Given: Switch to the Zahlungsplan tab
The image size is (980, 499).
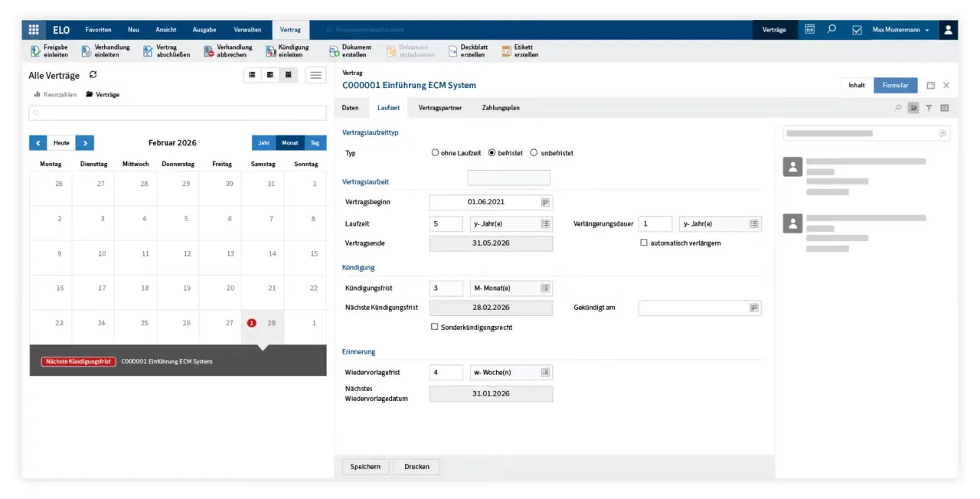Looking at the screenshot, I should pyautogui.click(x=501, y=108).
